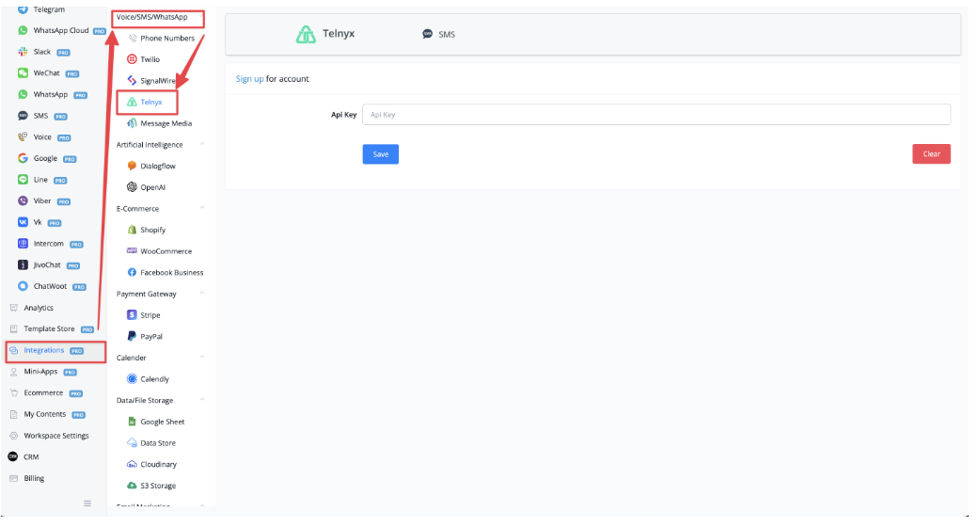This screenshot has width=980, height=527.
Task: Collapse the Data/File Storage section chevron
Action: (202, 399)
